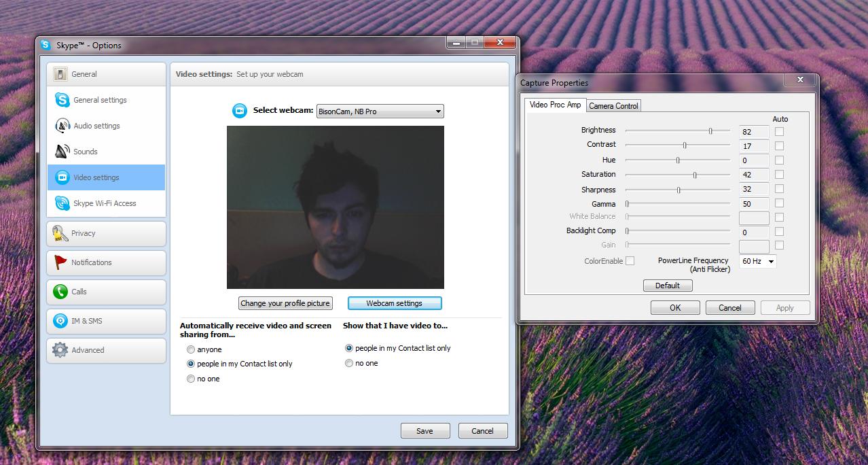The image size is (868, 465).
Task: Open the Privacy section
Action: coord(107,233)
